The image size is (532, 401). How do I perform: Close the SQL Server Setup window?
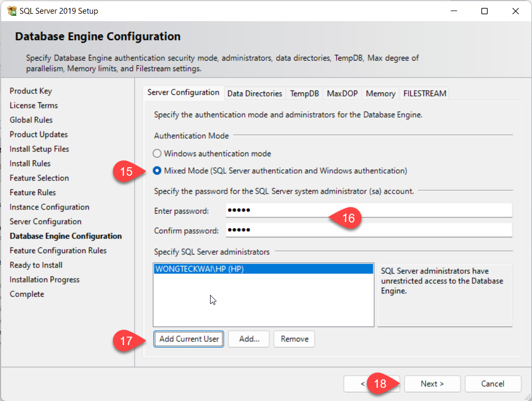pos(515,11)
